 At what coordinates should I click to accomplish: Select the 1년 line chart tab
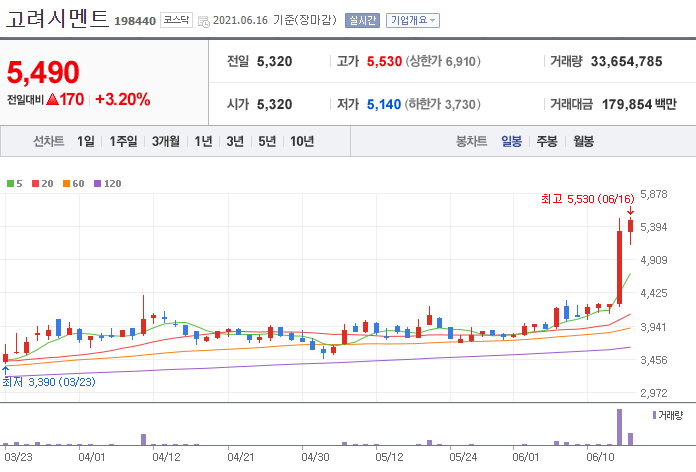pyautogui.click(x=203, y=141)
